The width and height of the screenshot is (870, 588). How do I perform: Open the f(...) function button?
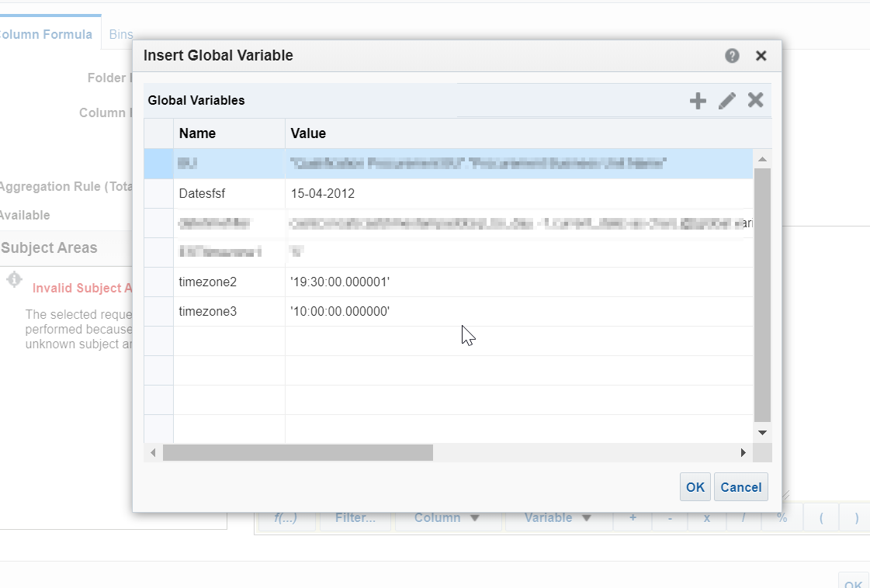(286, 517)
